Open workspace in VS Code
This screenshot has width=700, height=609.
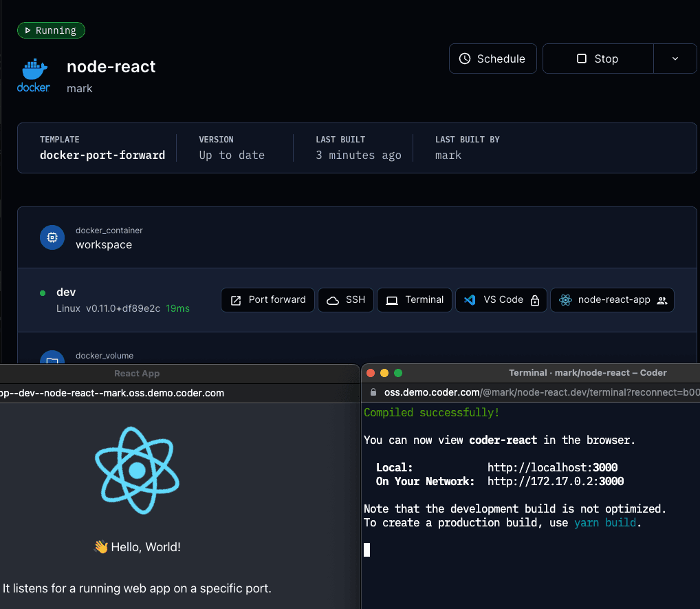pos(501,300)
